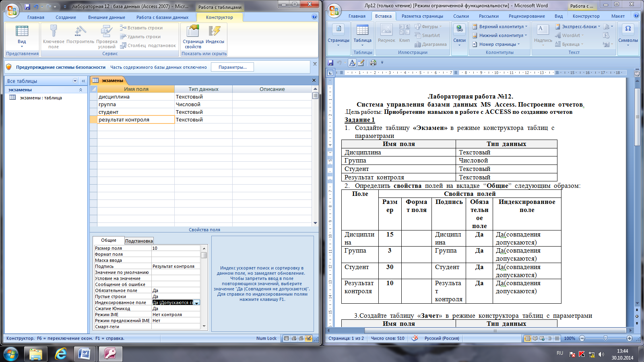The width and height of the screenshot is (644, 362).
Task: Open Верхний колонтитул dropdown
Action: [x=500, y=27]
